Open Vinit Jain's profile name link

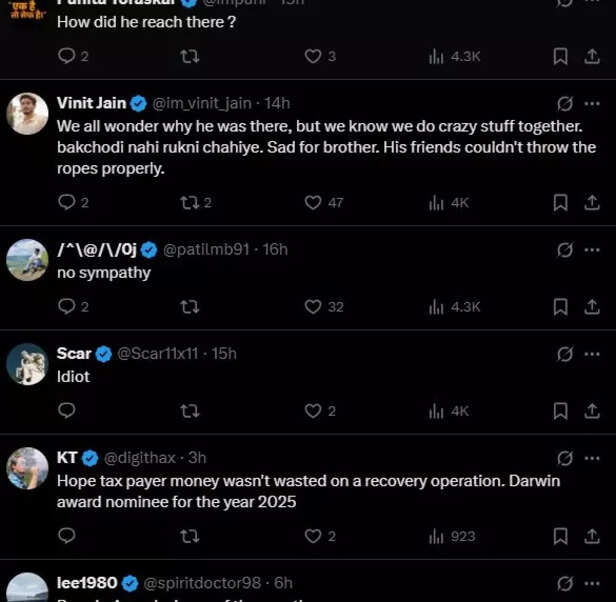(x=90, y=103)
